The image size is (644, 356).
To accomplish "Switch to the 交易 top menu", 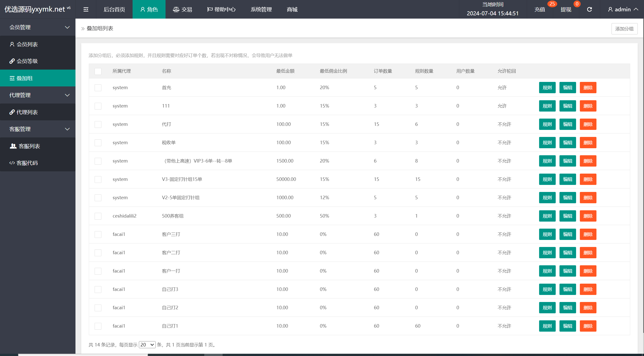I will [182, 9].
